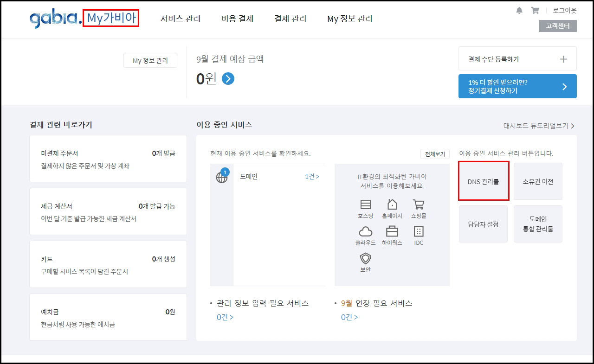Click 전체보기 button
The height and width of the screenshot is (364, 594).
click(x=435, y=154)
